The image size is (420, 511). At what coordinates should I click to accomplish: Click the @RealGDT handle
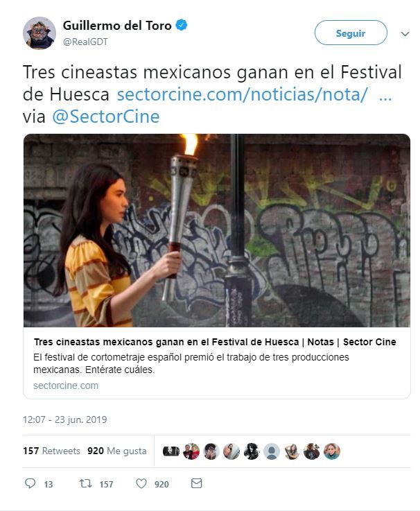click(x=85, y=42)
